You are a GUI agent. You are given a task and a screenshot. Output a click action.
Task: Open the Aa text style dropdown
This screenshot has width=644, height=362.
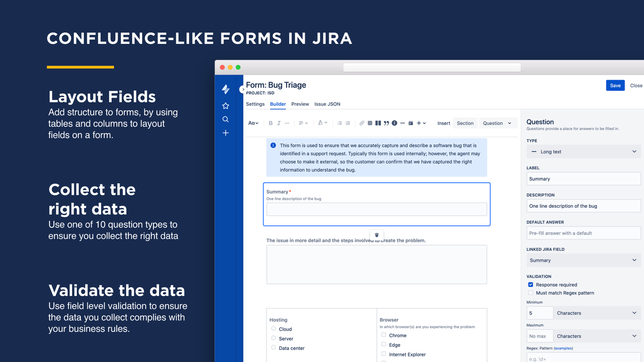[253, 123]
